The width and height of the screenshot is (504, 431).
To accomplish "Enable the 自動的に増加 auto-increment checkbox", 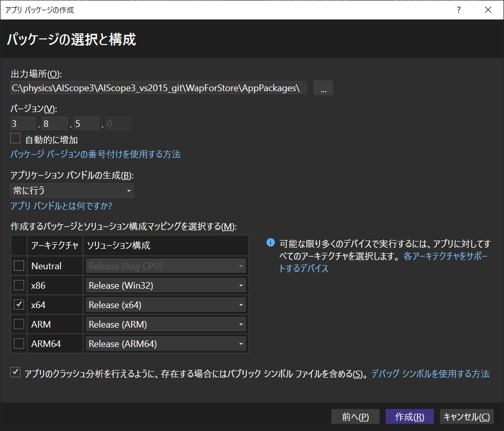I will (x=15, y=138).
